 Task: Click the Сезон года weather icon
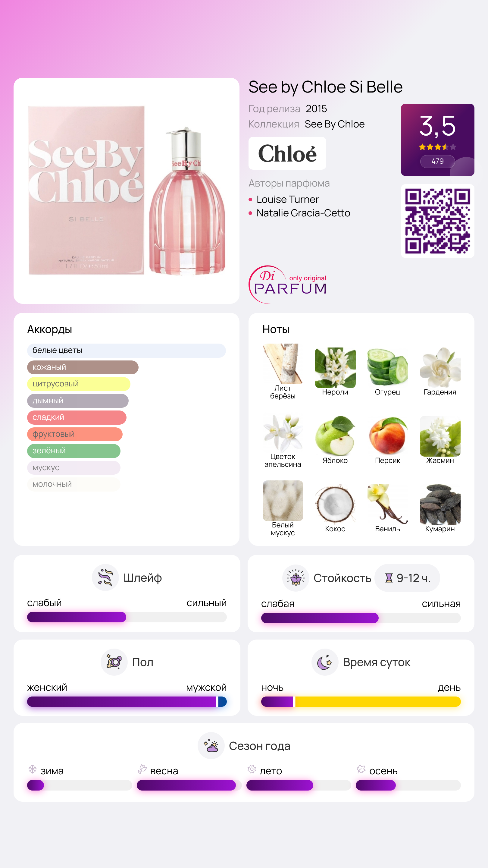tap(211, 746)
